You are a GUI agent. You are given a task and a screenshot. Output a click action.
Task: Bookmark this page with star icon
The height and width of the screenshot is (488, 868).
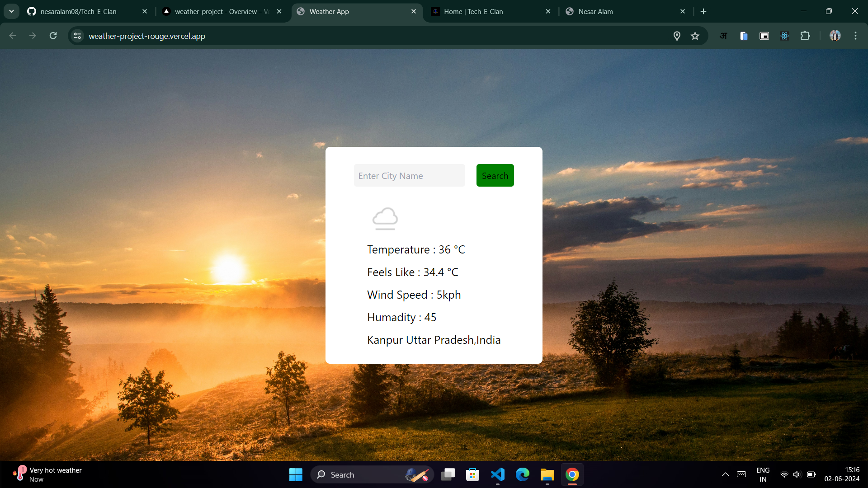click(x=695, y=36)
